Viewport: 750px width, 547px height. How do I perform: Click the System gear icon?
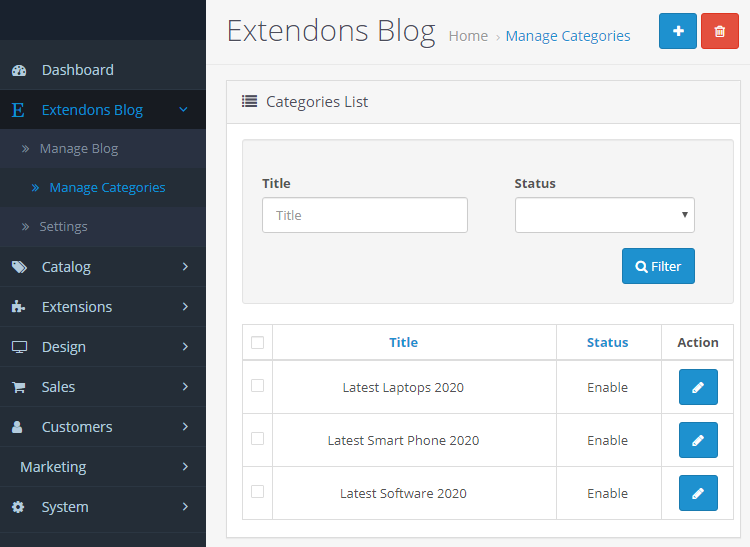(18, 507)
